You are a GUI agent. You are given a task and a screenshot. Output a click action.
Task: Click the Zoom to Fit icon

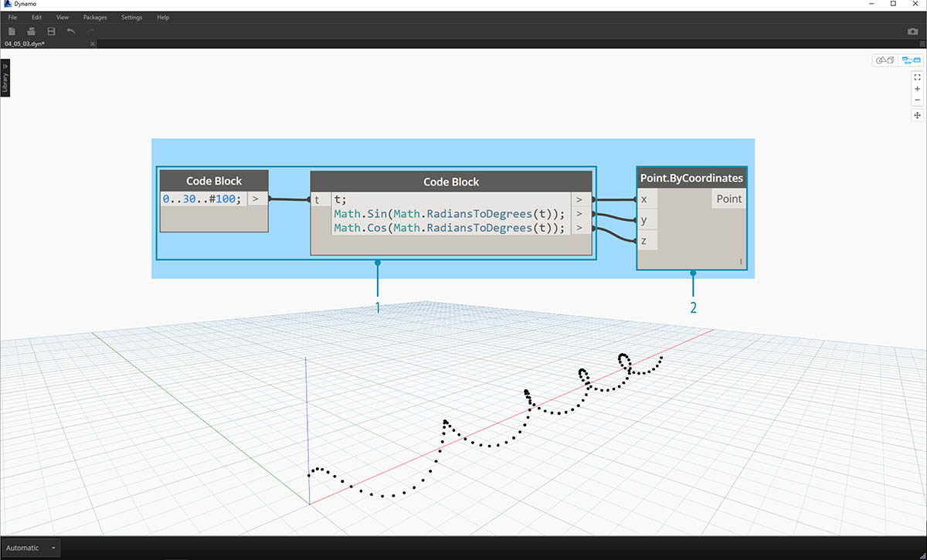[x=917, y=77]
